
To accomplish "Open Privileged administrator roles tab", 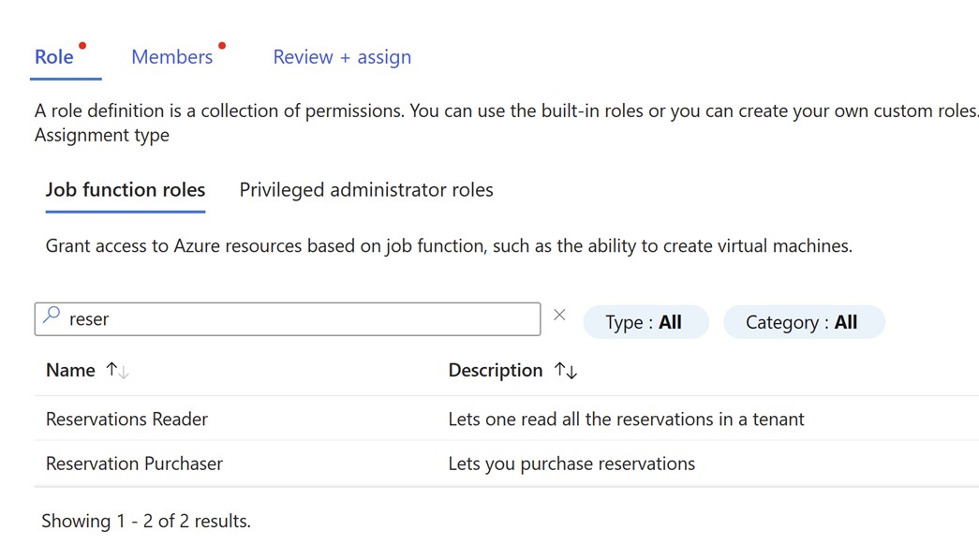I will pyautogui.click(x=366, y=190).
